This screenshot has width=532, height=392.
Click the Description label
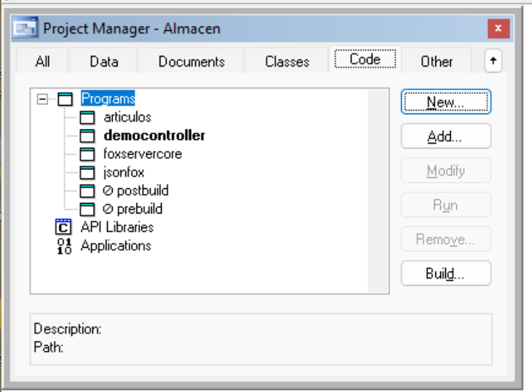click(67, 329)
